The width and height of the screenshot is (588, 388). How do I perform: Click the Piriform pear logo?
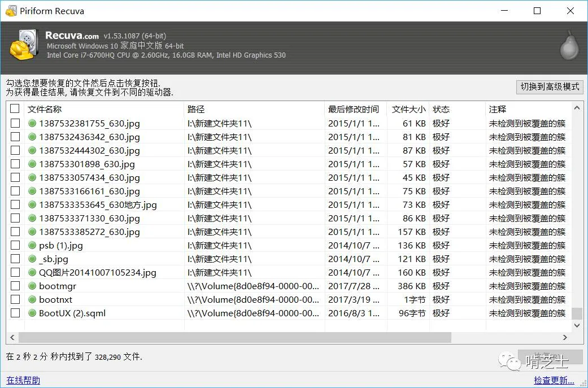tap(569, 46)
